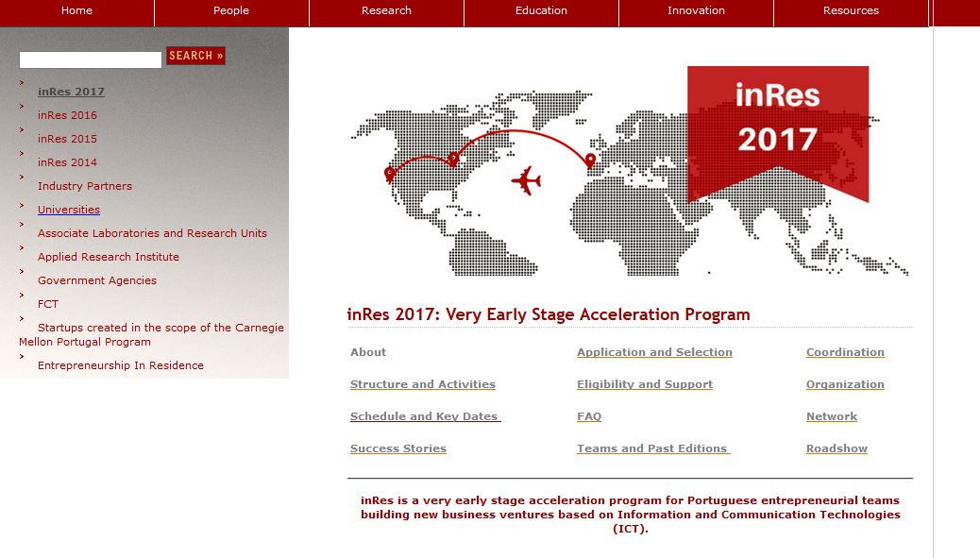Open the Network link
Screen dimensions: 980x558
point(831,416)
